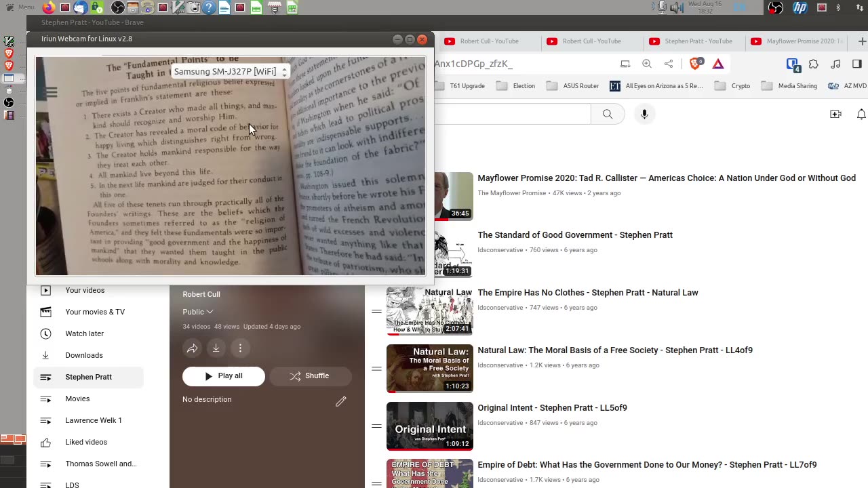Viewport: 868px width, 488px height.
Task: Click the Robert Cull channel name
Action: coord(201,294)
